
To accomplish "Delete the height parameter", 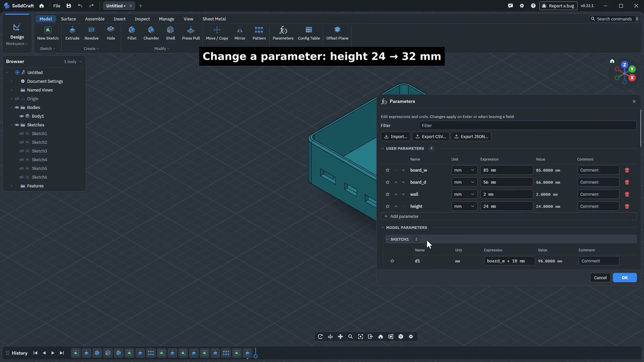I will pyautogui.click(x=627, y=206).
